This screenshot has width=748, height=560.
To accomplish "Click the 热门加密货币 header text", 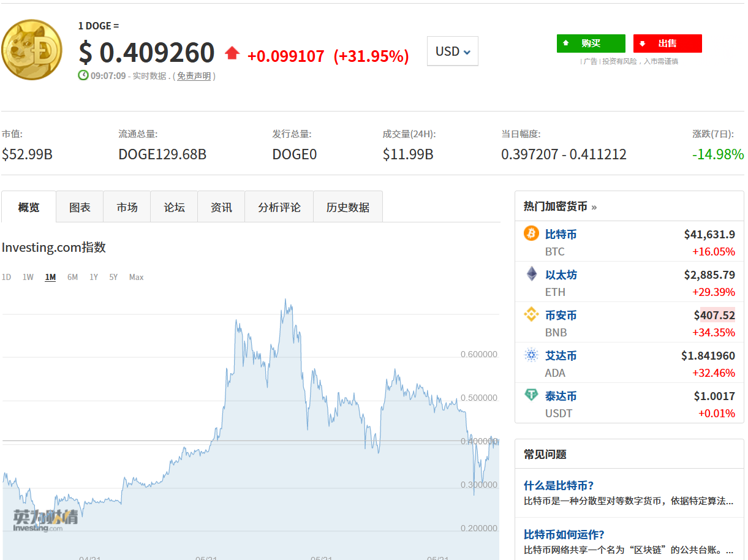I will (x=555, y=206).
